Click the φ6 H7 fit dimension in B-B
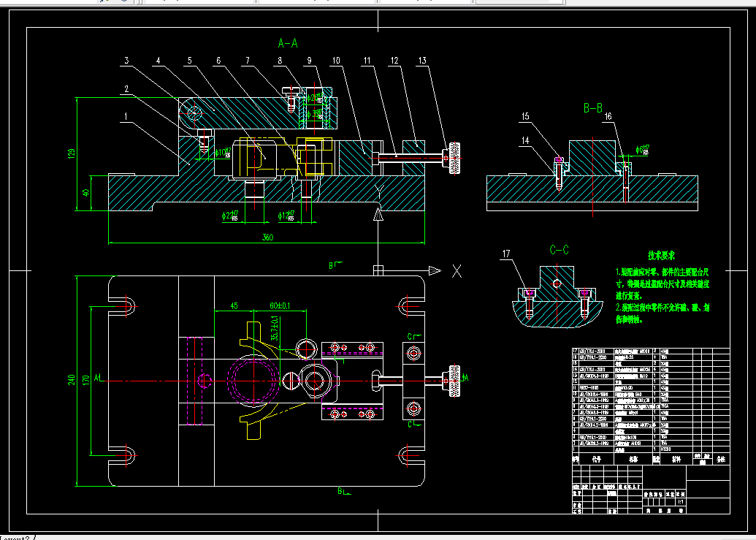Viewport: 756px width, 540px height. pyautogui.click(x=643, y=150)
